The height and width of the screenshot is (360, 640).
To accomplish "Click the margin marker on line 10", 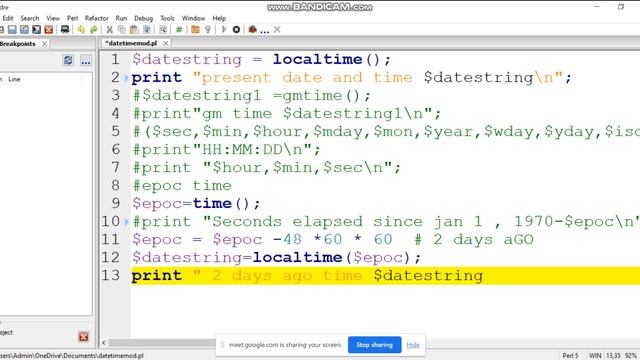I will tap(127, 222).
